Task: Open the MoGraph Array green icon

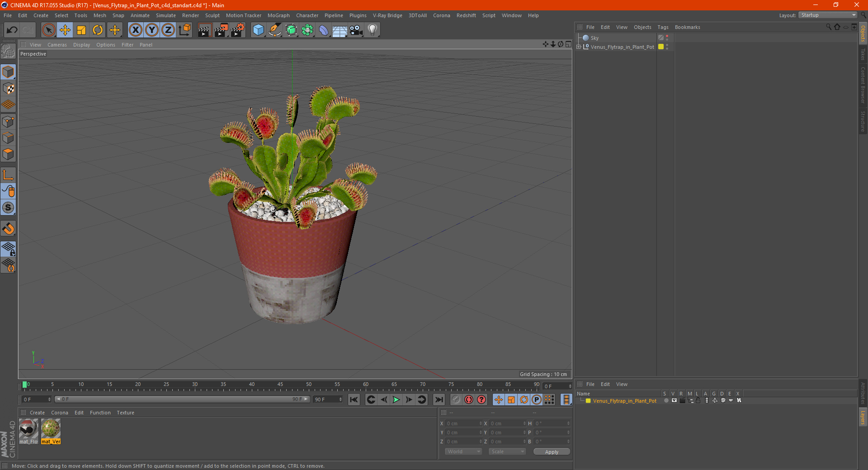Action: (x=307, y=30)
